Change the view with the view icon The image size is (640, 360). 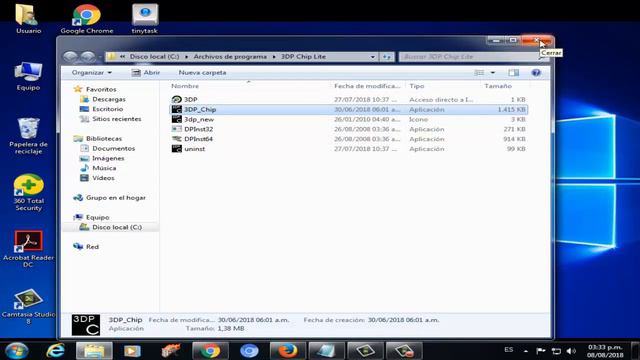[479, 73]
